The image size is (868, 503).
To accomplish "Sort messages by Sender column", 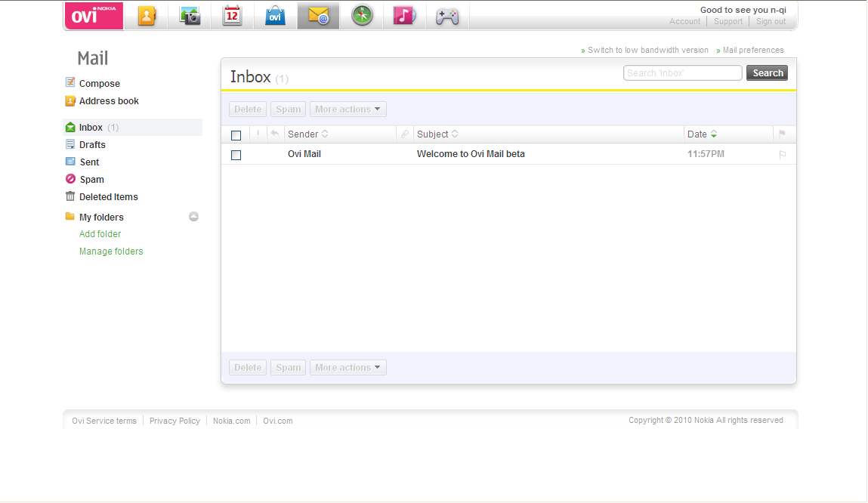I will point(307,134).
